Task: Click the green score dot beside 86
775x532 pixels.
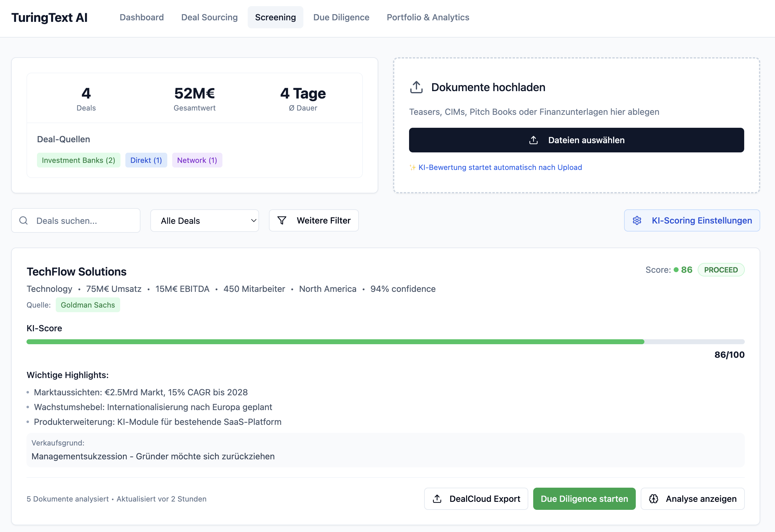Action: 676,270
